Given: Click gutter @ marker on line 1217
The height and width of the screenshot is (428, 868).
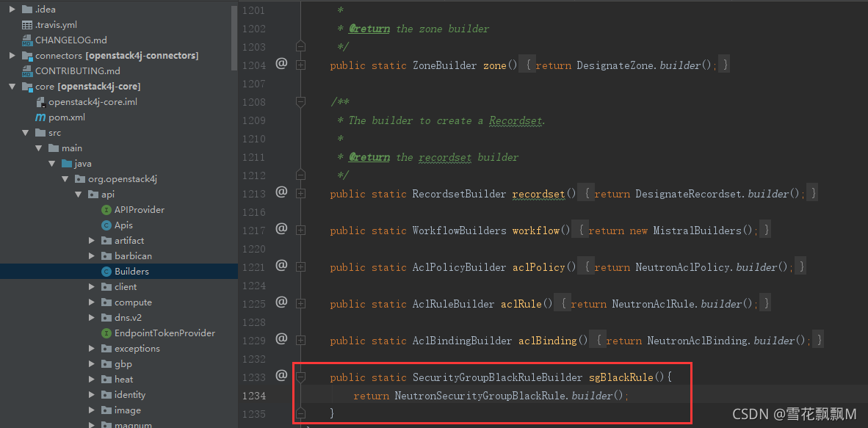Looking at the screenshot, I should 281,229.
